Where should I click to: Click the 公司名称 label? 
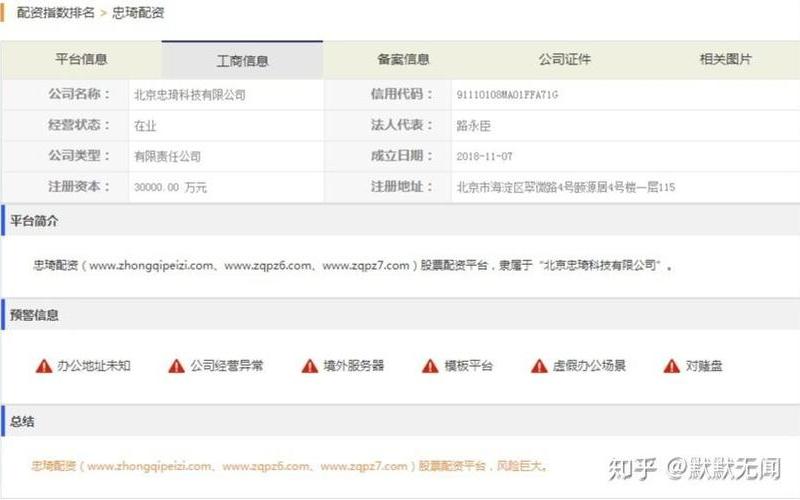[79, 94]
